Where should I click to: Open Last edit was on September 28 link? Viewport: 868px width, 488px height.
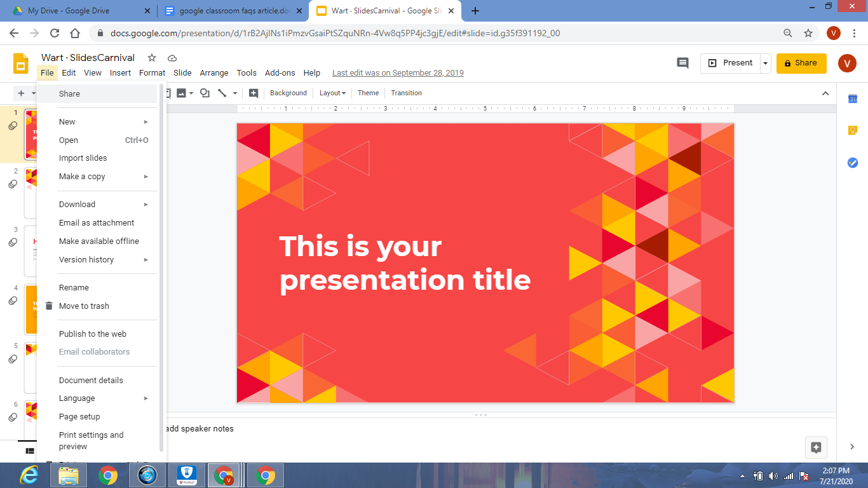coord(398,73)
